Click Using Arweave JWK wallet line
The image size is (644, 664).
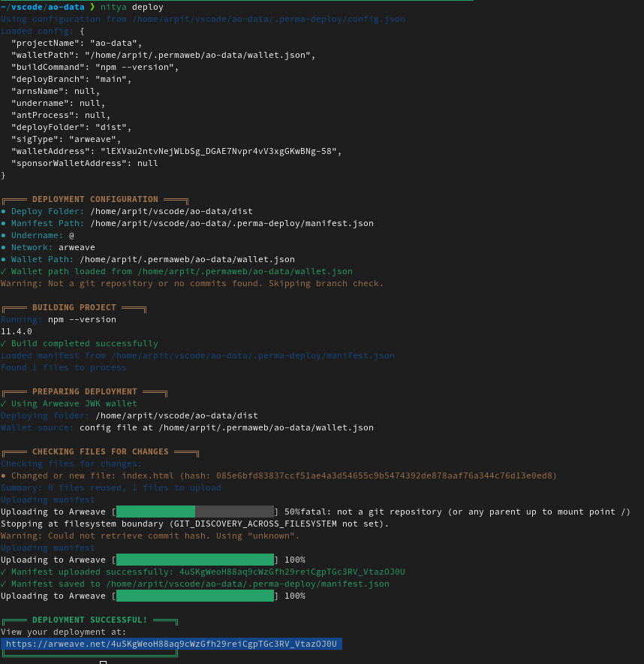(x=69, y=403)
